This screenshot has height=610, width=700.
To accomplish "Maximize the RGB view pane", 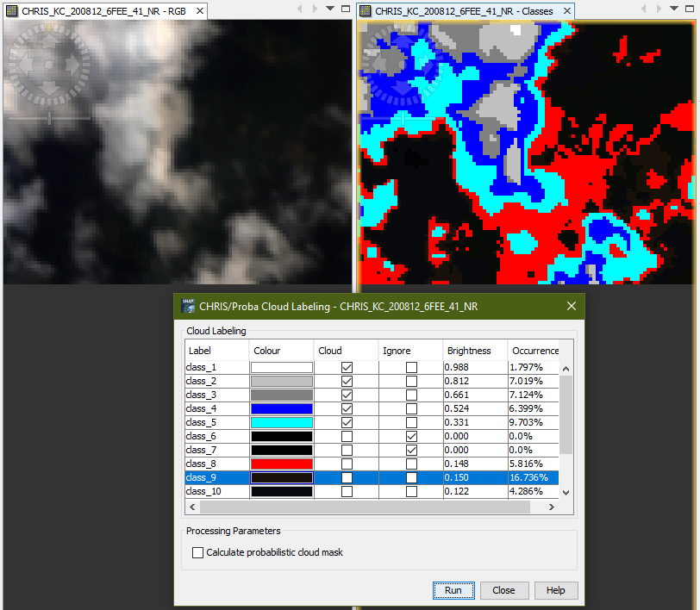I will [x=346, y=9].
